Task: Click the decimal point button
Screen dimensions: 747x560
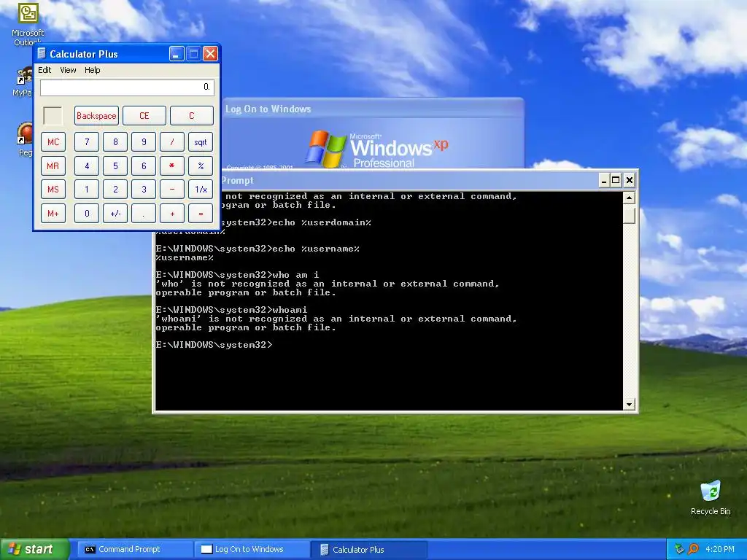Action: click(x=144, y=214)
